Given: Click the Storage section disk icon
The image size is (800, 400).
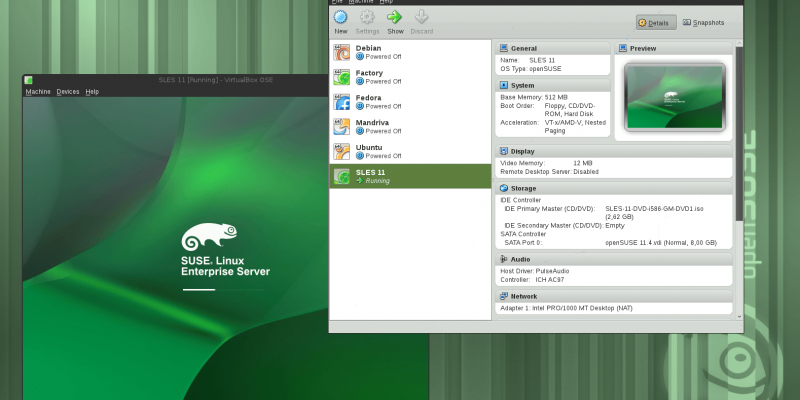Looking at the screenshot, I should click(x=504, y=188).
